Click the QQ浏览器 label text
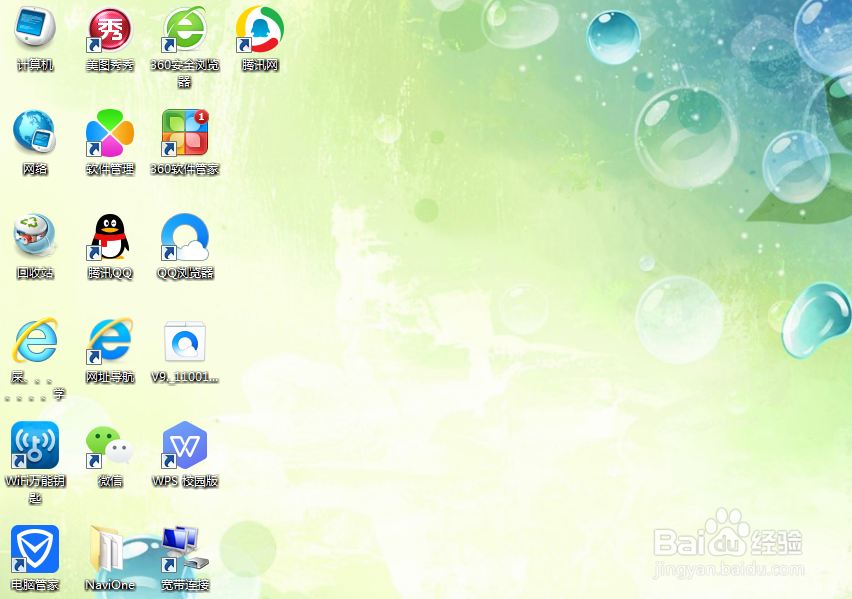 click(x=185, y=273)
